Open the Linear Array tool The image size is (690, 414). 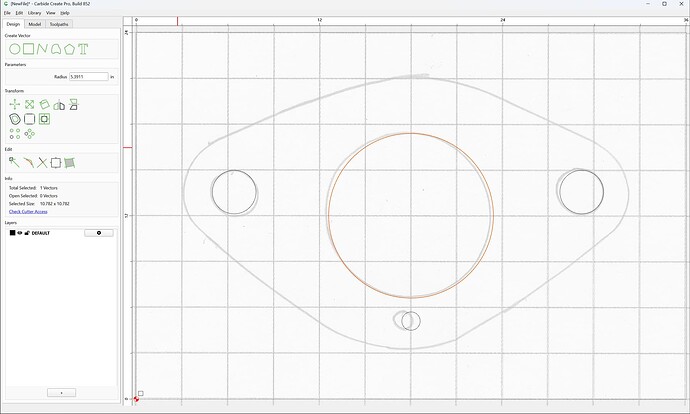click(x=15, y=134)
